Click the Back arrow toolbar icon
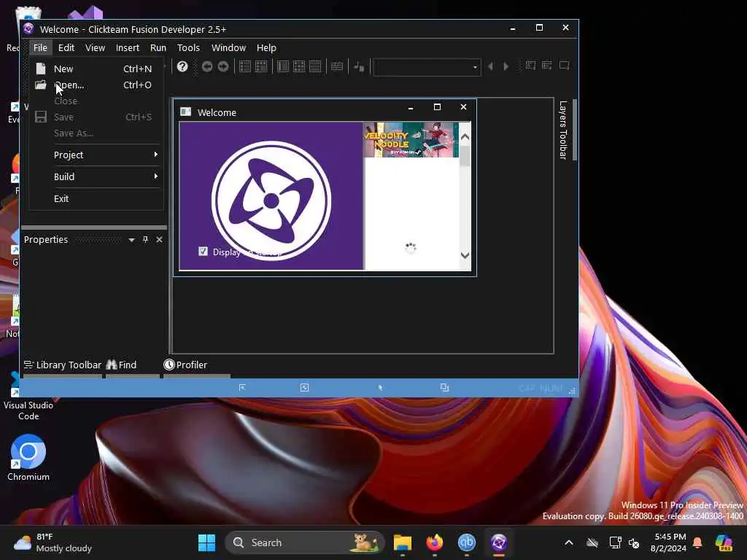The height and width of the screenshot is (560, 747). click(x=206, y=66)
